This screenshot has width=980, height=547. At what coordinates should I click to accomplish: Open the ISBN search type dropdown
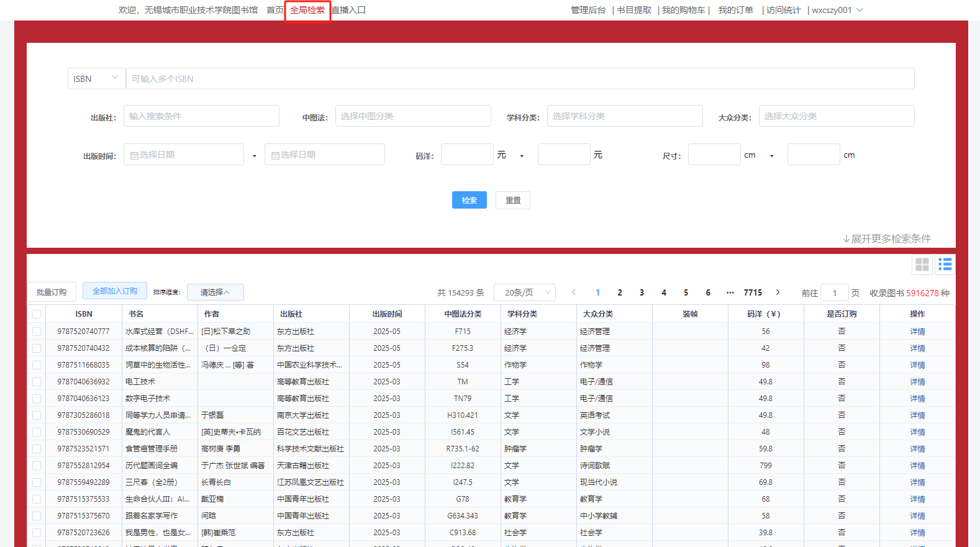[x=96, y=79]
